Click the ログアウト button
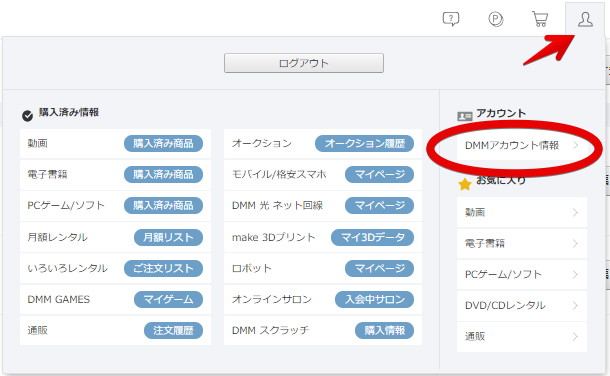The height and width of the screenshot is (376, 610). pos(303,63)
